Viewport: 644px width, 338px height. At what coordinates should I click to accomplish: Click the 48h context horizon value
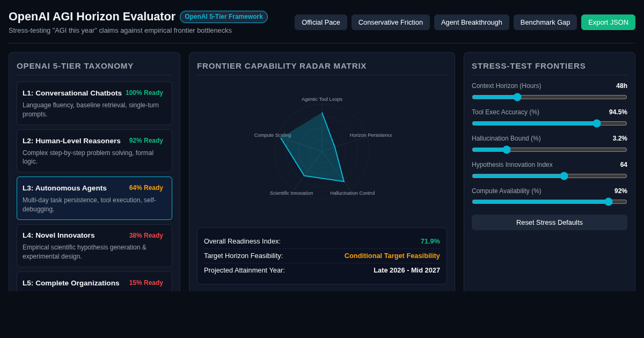click(621, 86)
